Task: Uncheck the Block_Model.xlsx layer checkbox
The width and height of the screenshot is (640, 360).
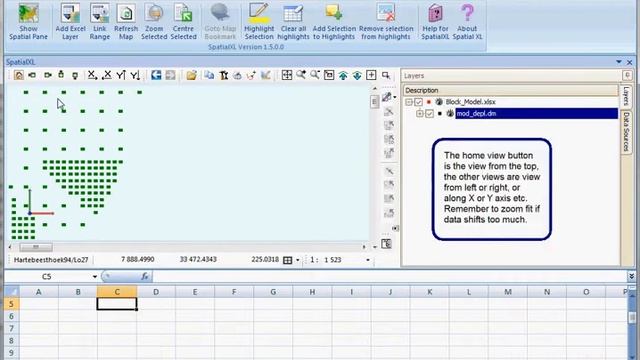Action: click(418, 102)
